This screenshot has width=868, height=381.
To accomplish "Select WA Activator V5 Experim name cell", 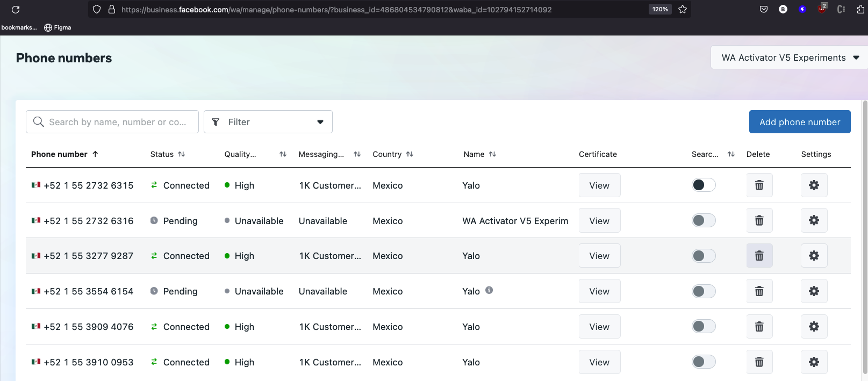I will click(x=515, y=221).
